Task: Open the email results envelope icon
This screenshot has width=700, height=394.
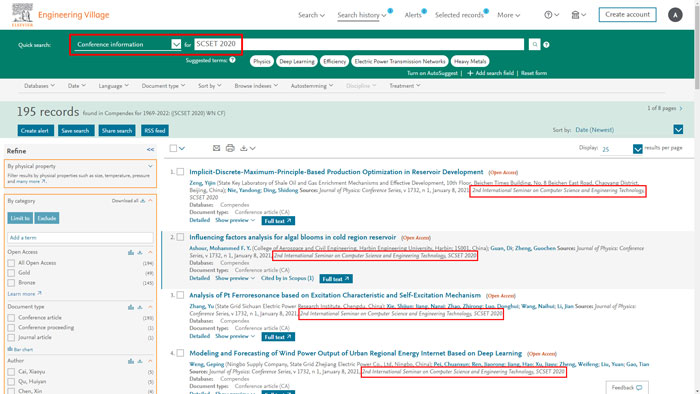Action: click(x=217, y=148)
